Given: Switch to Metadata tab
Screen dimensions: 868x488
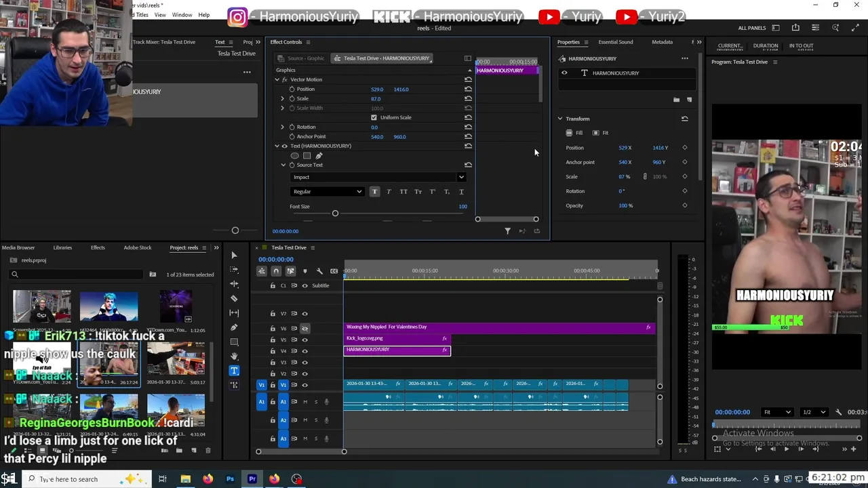Looking at the screenshot, I should point(662,42).
